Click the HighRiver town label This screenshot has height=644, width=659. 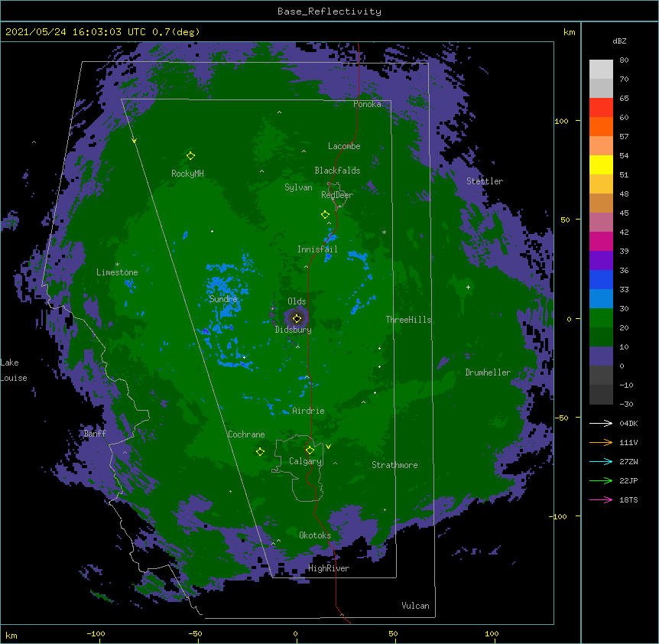click(329, 568)
